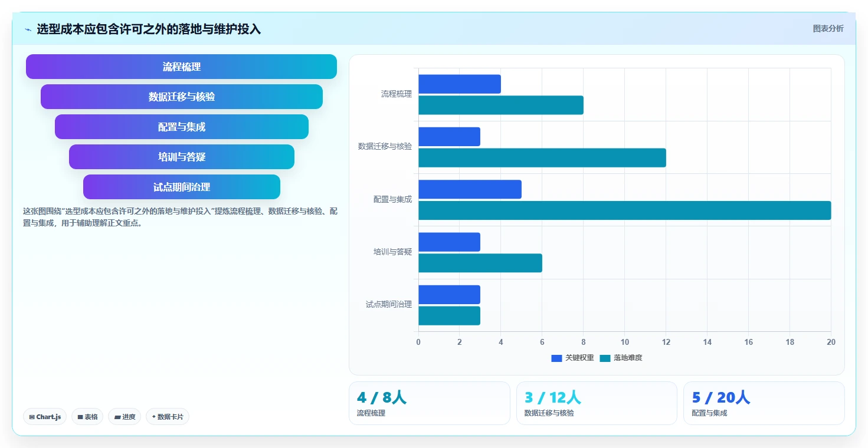Screen dimensions: 868x448
Task: Click the 4 / 8人 data card
Action: pos(430,403)
